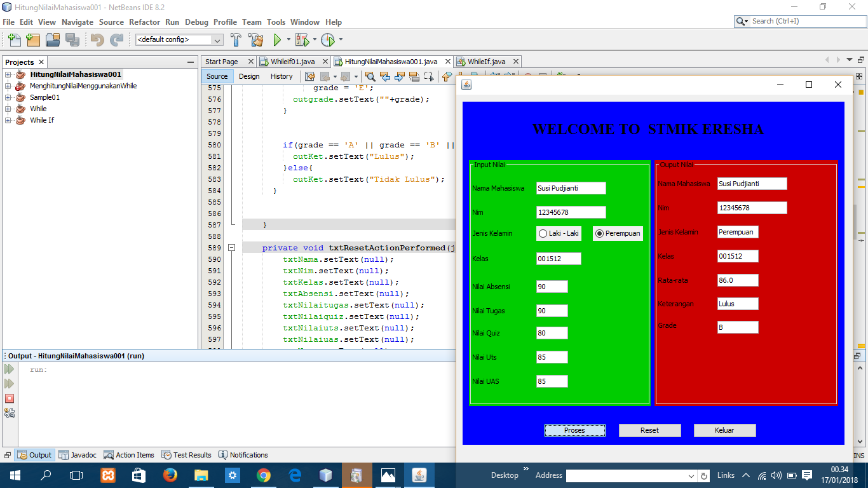The width and height of the screenshot is (868, 488).
Task: Expand the MenghitungNilaiMenggunakanWhile project node
Action: pyautogui.click(x=8, y=86)
